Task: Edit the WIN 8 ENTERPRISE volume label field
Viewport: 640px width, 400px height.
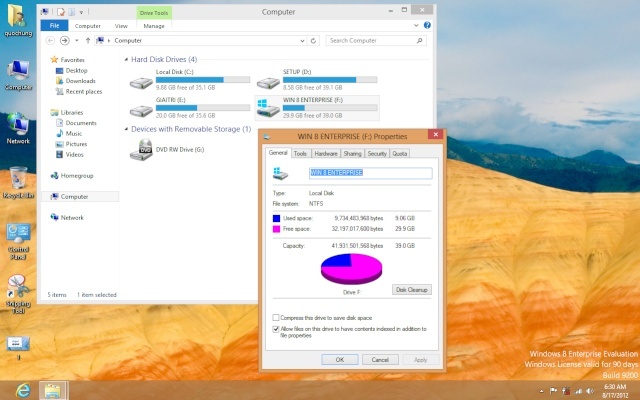Action: [x=370, y=173]
